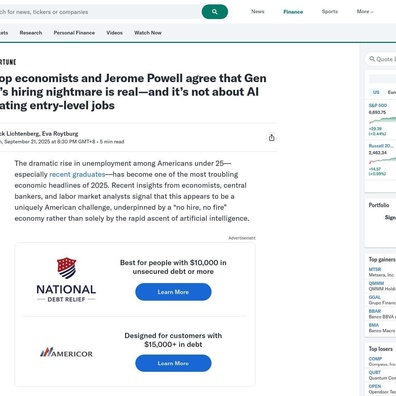Follow the 'recent graduates' link in the article
Viewport: 396px width, 396px height.
(77, 174)
